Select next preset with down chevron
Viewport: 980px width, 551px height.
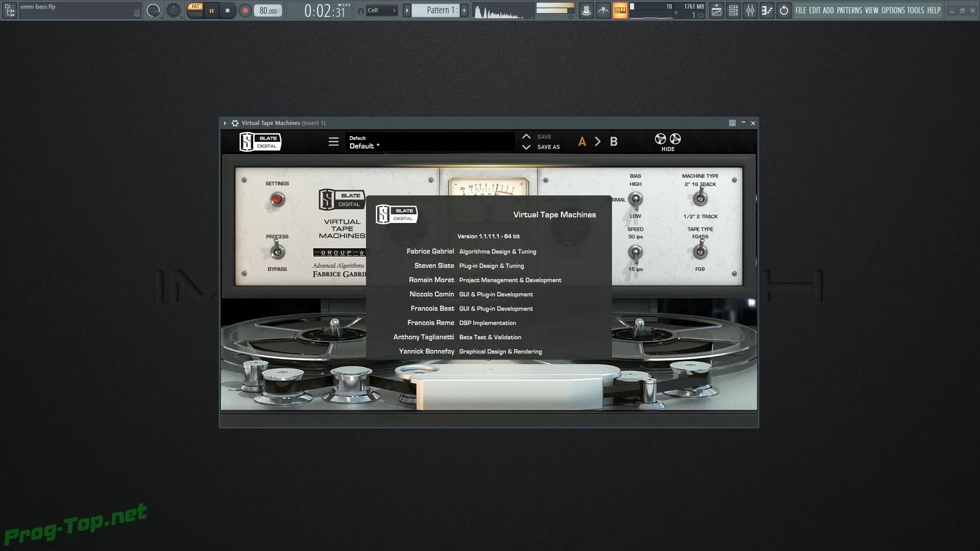pyautogui.click(x=526, y=147)
